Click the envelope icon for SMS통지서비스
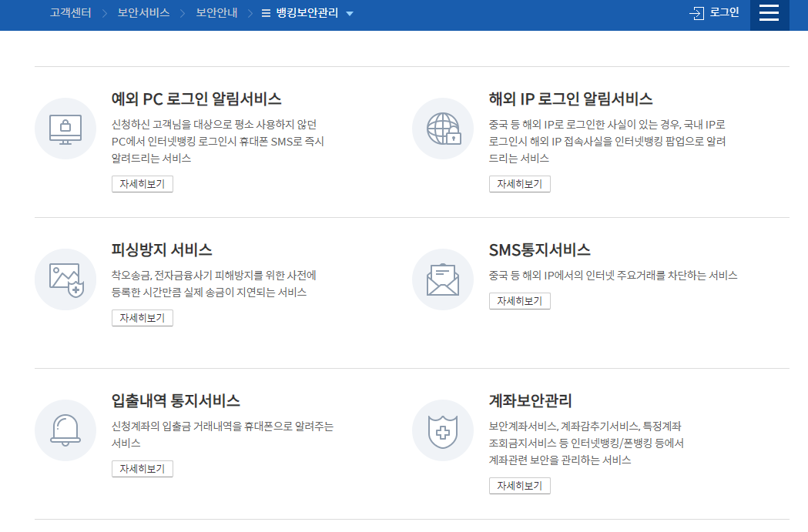808x532 pixels. point(442,279)
